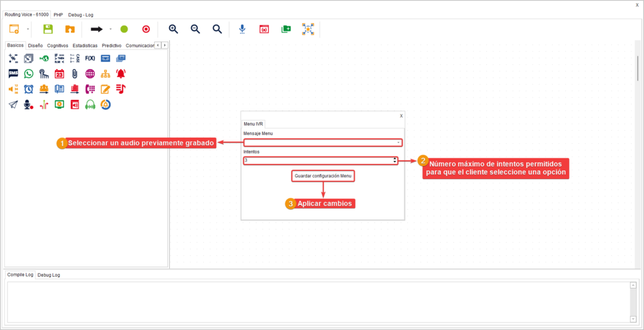Adjust the Intentos spinner arrows
Image resolution: width=644 pixels, height=330 pixels.
395,160
